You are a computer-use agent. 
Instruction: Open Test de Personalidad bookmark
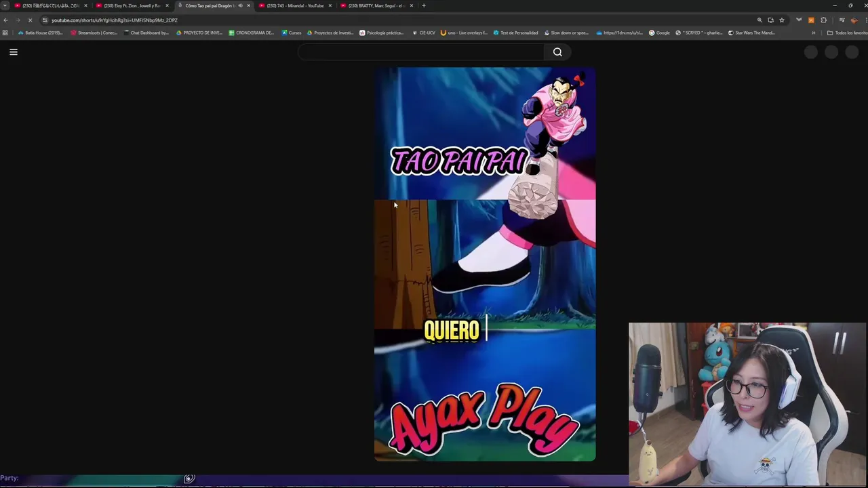[x=515, y=33]
